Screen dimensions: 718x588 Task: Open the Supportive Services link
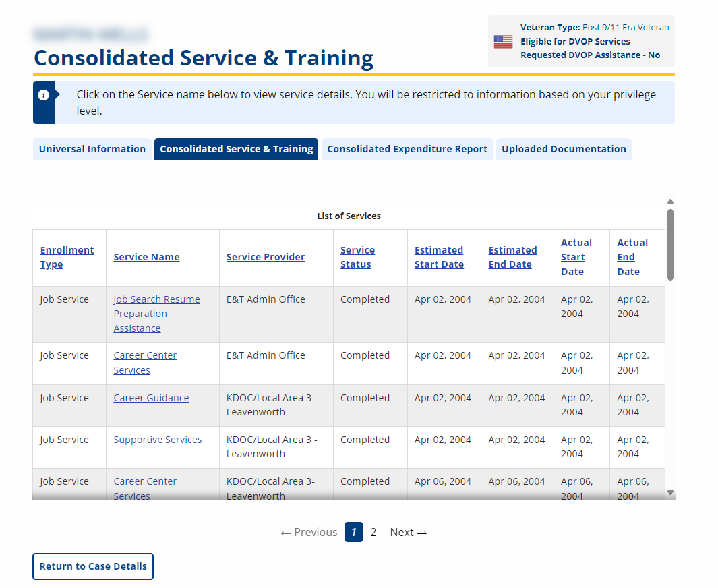tap(158, 440)
